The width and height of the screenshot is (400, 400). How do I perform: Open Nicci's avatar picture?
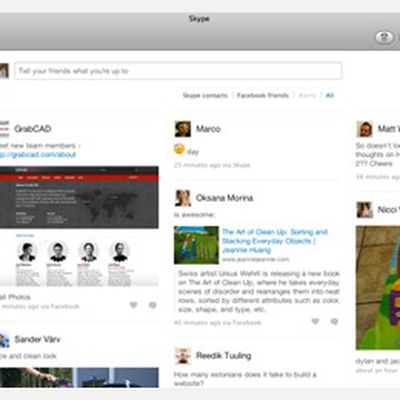click(364, 210)
